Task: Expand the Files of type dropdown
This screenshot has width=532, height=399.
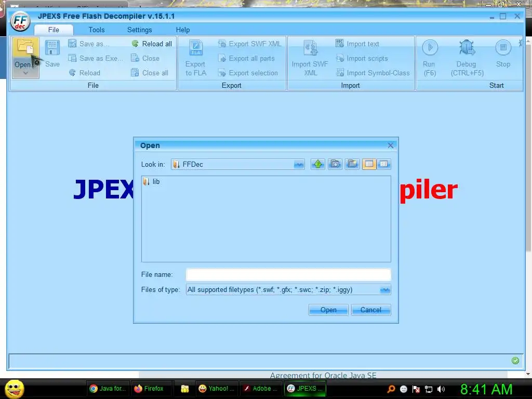Action: coord(385,290)
